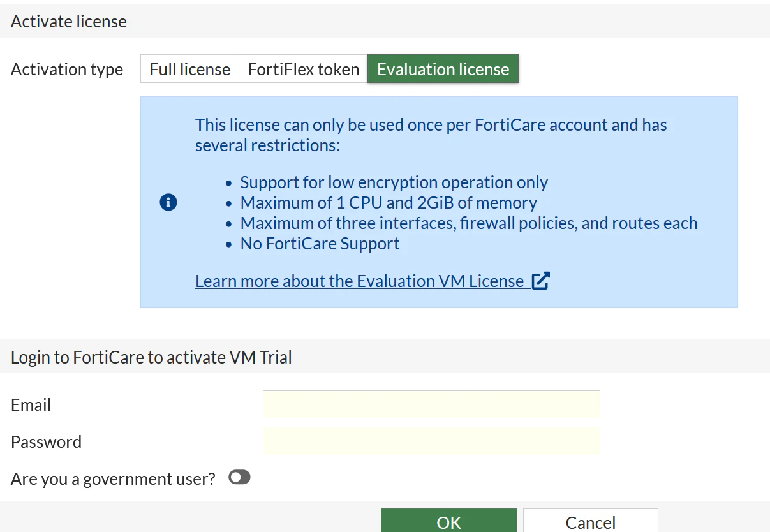Click the blue info circle icon

click(168, 203)
